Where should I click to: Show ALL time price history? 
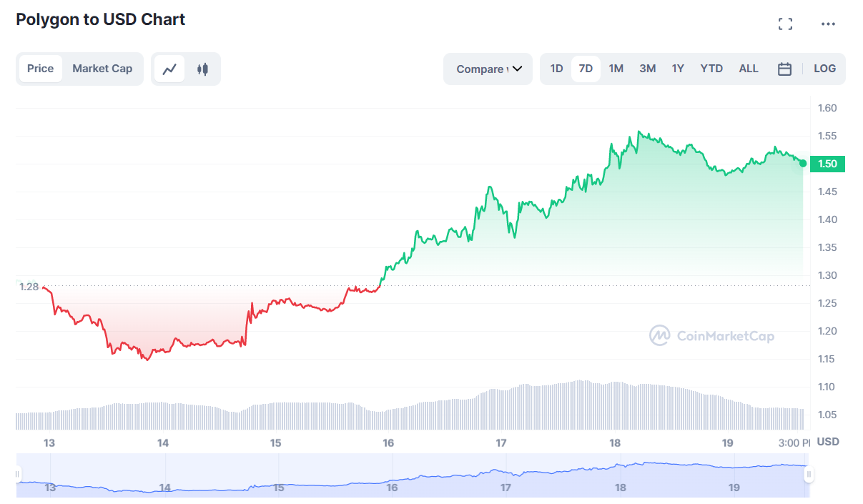click(749, 69)
